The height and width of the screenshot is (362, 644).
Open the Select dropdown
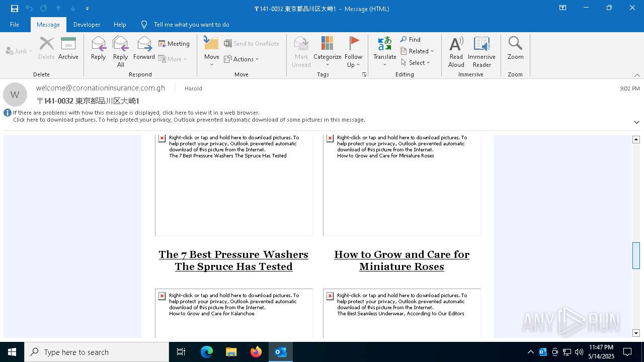click(416, 62)
